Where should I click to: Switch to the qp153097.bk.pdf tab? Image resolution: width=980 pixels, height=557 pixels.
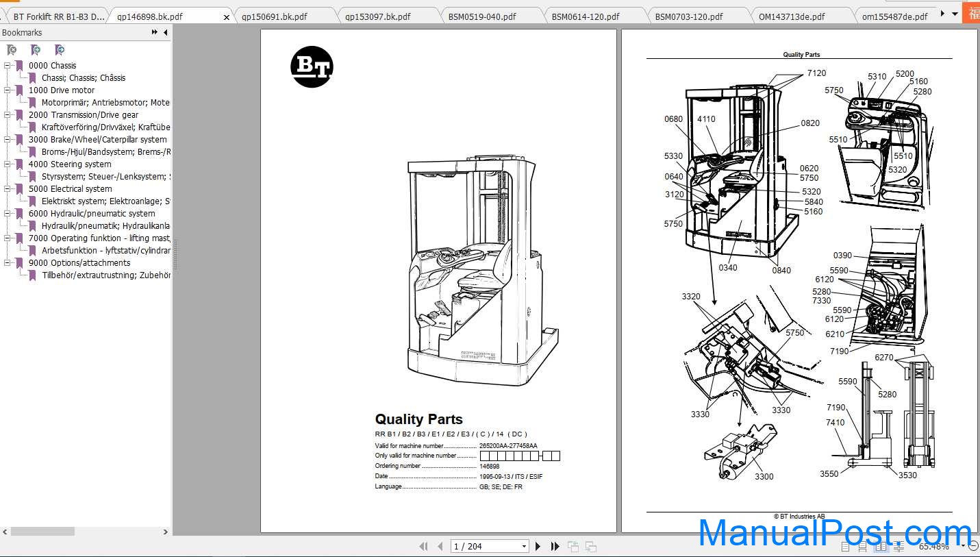pyautogui.click(x=377, y=16)
